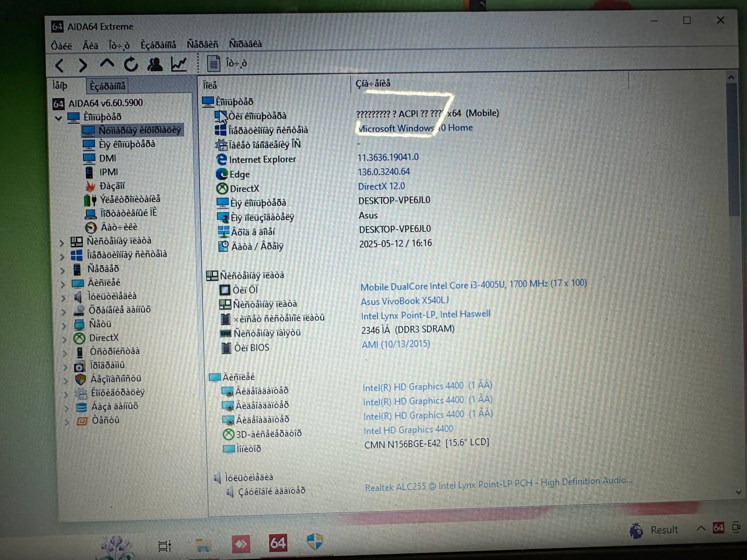Click the report page icon in the toolbar
Image resolution: width=747 pixels, height=560 pixels.
click(214, 64)
